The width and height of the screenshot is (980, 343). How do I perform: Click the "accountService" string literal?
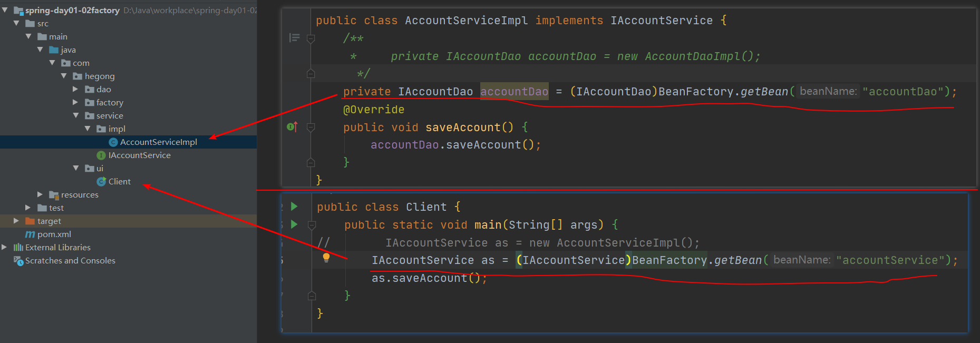(890, 260)
